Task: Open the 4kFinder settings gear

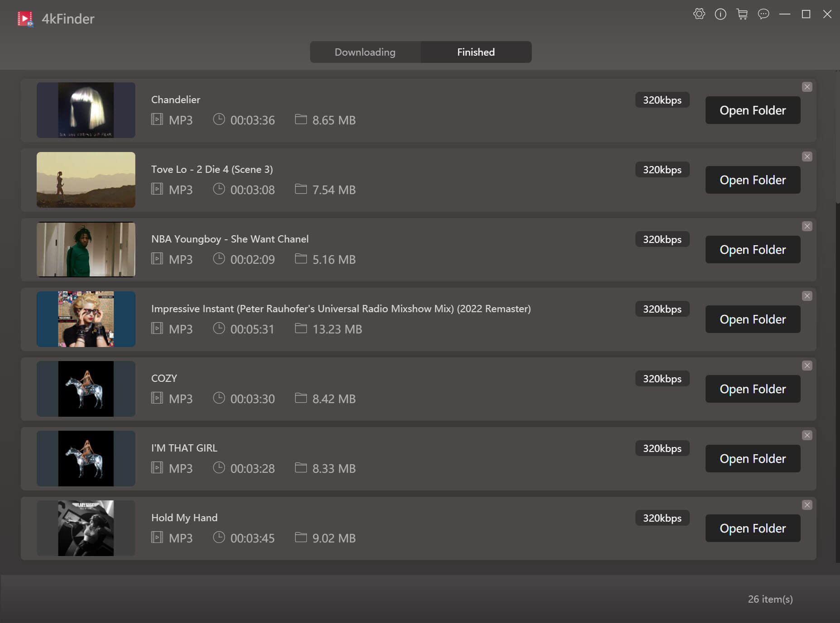Action: tap(700, 14)
